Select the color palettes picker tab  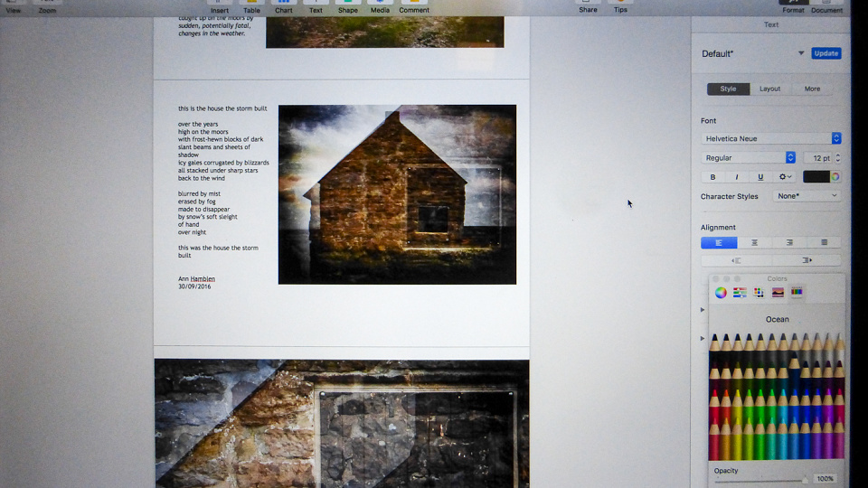[x=759, y=293]
